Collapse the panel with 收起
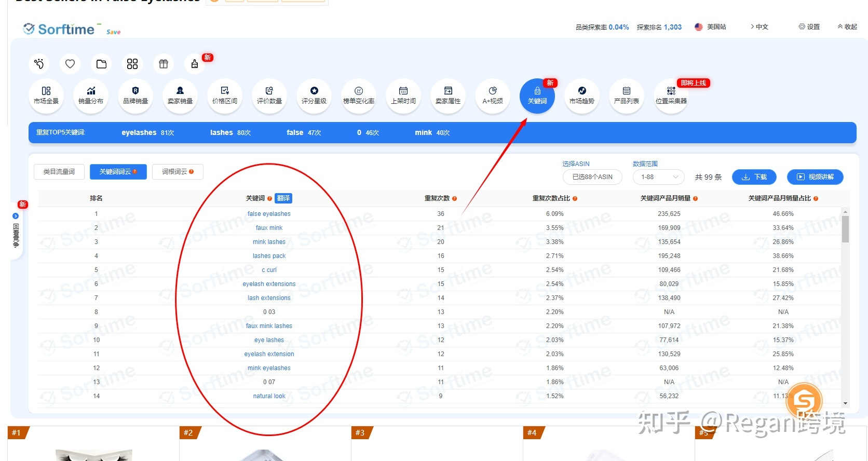This screenshot has height=461, width=868. tap(847, 27)
